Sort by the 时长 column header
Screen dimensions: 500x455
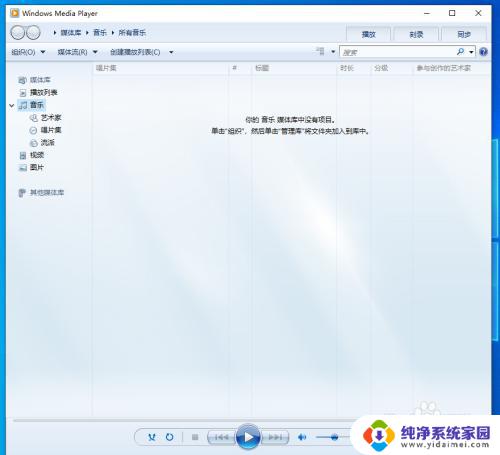coord(353,68)
